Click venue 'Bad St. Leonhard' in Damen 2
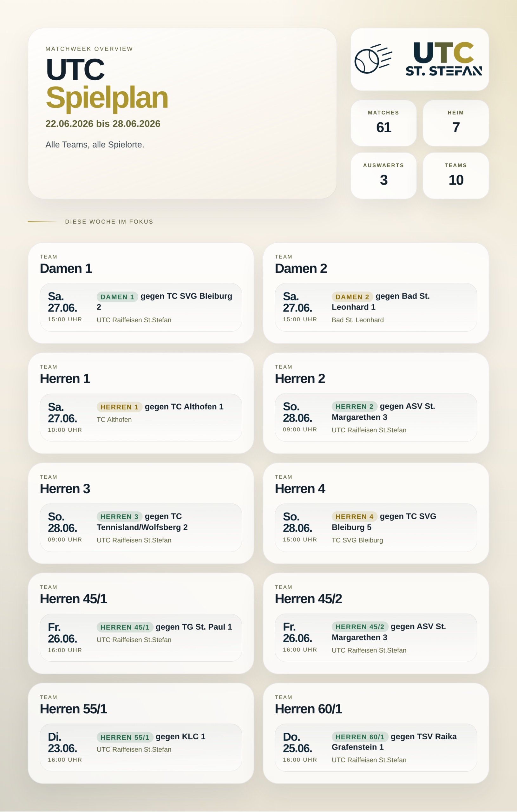The height and width of the screenshot is (812, 517). point(358,320)
